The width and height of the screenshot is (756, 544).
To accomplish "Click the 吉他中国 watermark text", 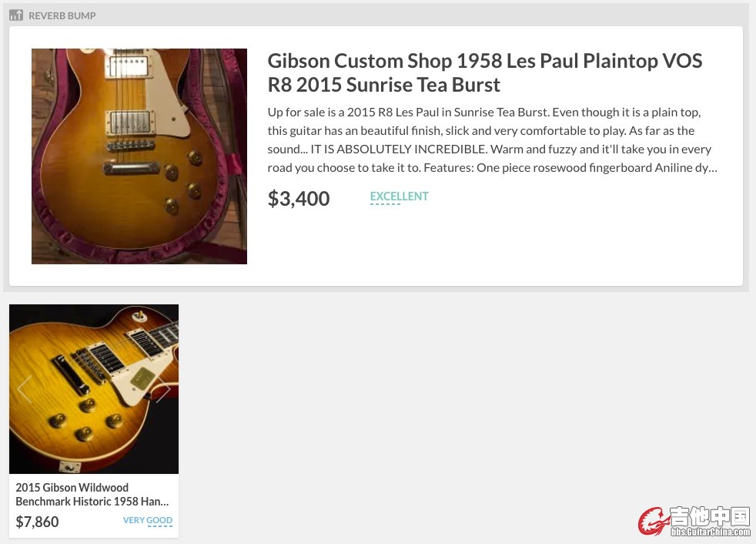I will pos(711,516).
